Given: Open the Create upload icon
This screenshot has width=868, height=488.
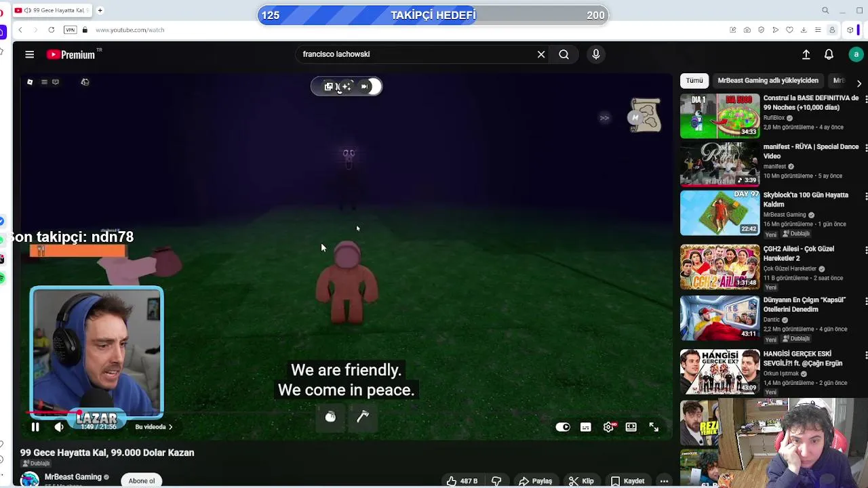Looking at the screenshot, I should coord(806,54).
